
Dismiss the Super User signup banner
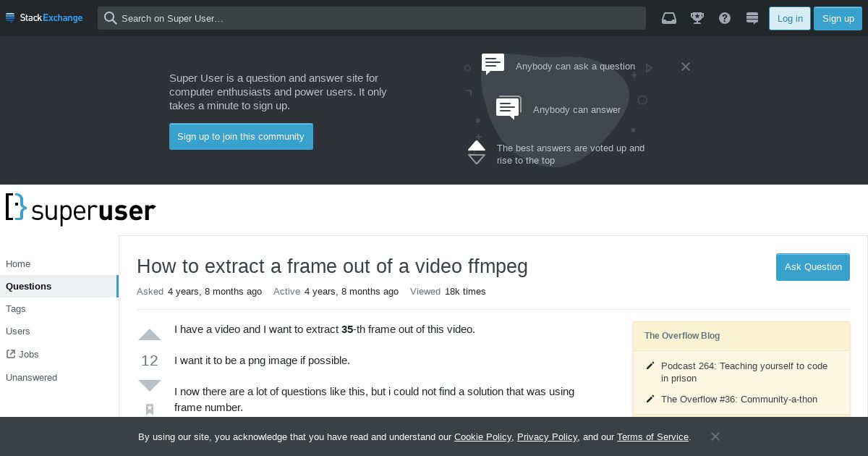point(686,67)
